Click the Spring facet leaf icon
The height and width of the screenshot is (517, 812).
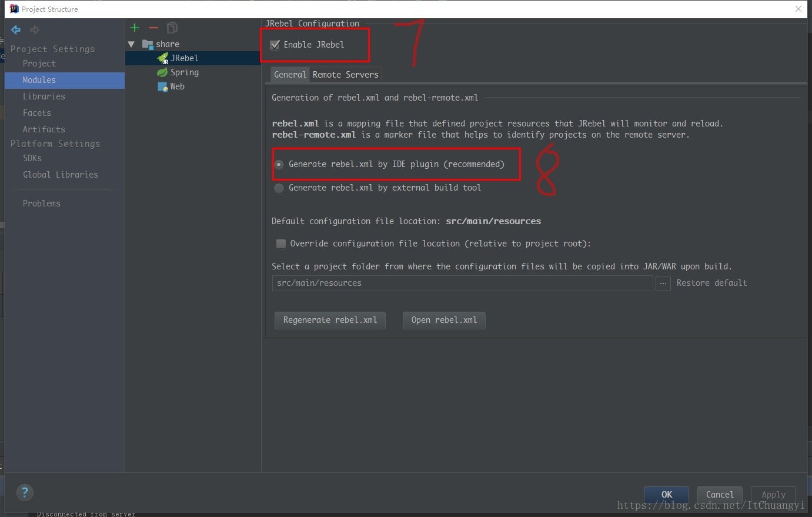coord(162,72)
